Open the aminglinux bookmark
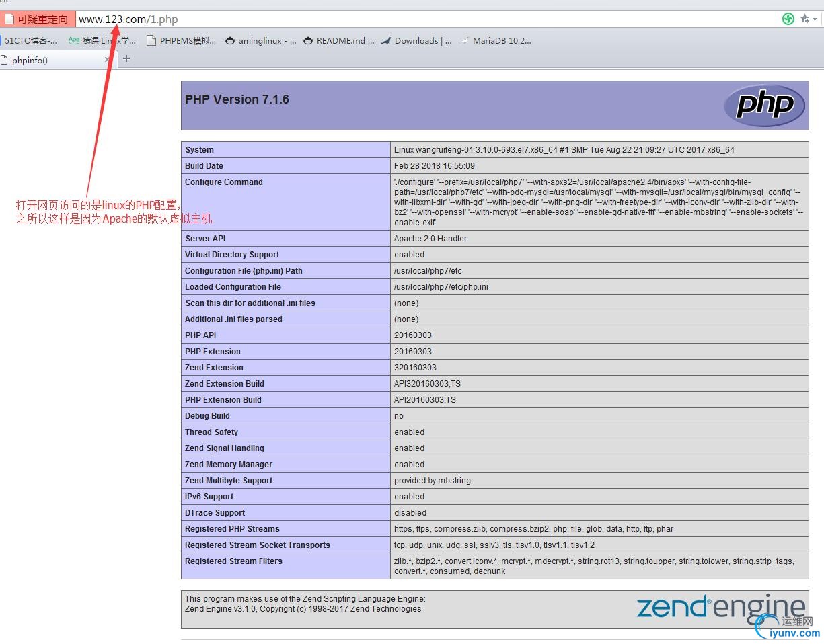The width and height of the screenshot is (824, 644). (260, 41)
